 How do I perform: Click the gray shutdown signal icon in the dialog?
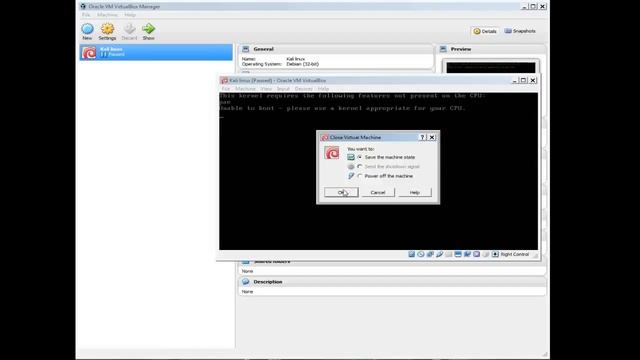pyautogui.click(x=351, y=167)
